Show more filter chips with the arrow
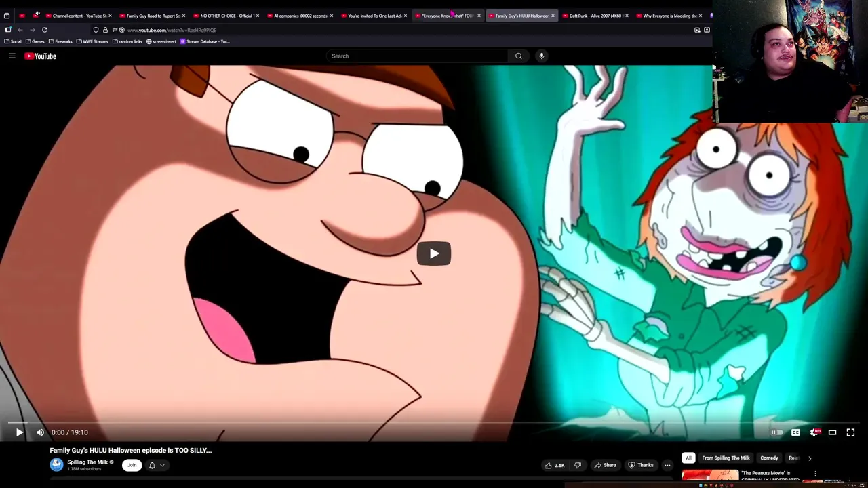Viewport: 868px width, 488px height. click(810, 458)
